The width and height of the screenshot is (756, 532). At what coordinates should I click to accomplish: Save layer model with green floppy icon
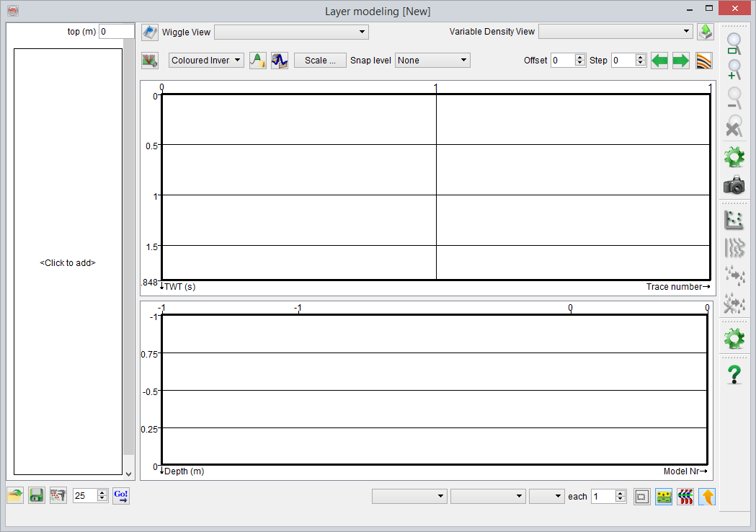(37, 496)
